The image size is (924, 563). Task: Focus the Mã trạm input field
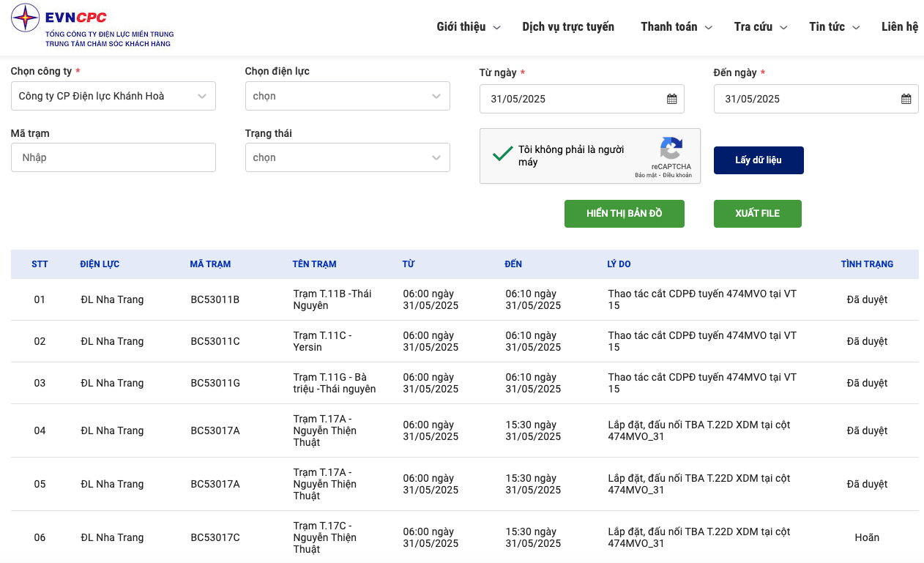click(113, 157)
